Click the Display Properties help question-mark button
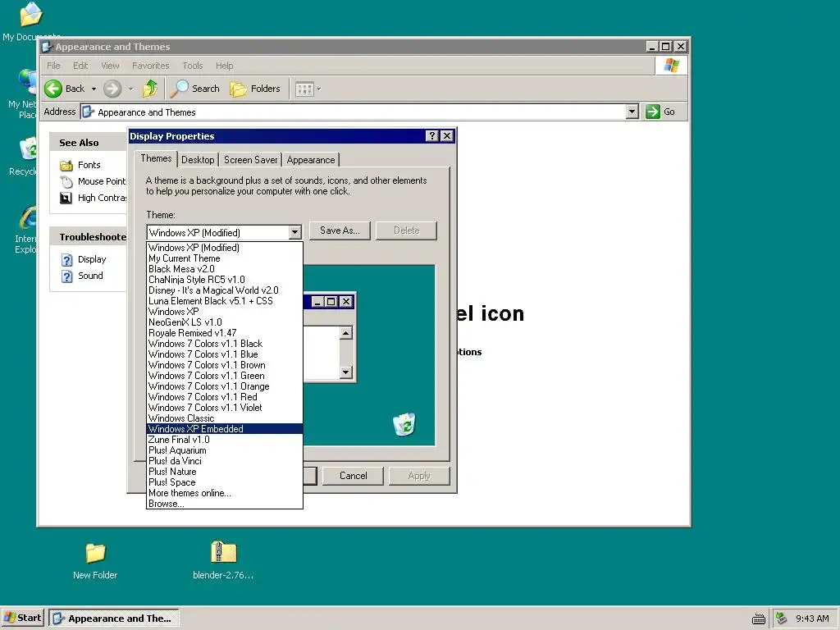Image resolution: width=840 pixels, height=630 pixels. [431, 136]
